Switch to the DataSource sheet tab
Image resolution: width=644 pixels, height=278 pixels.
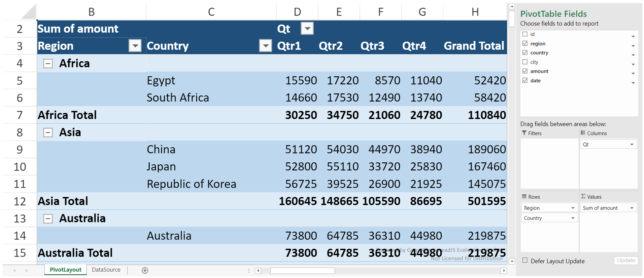(x=106, y=270)
